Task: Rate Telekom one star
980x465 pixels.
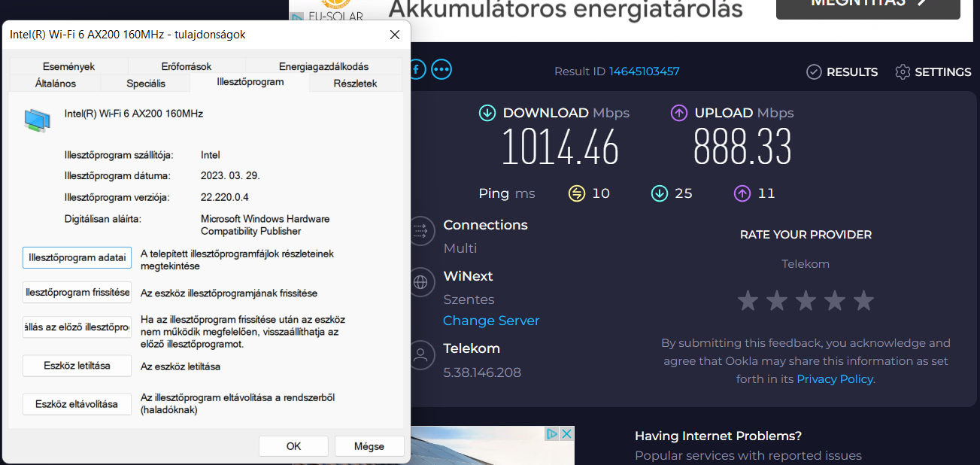Action: (748, 301)
